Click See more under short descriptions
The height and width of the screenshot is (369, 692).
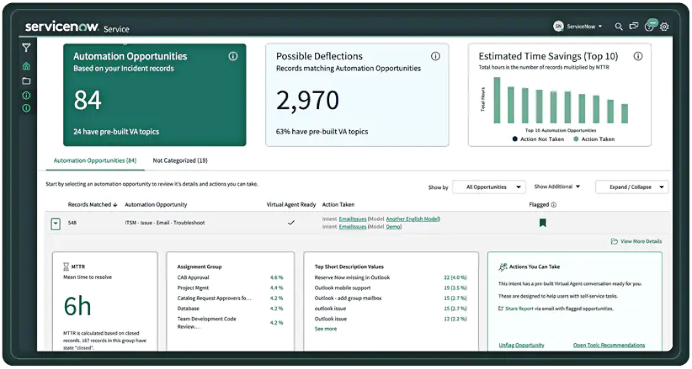click(326, 329)
